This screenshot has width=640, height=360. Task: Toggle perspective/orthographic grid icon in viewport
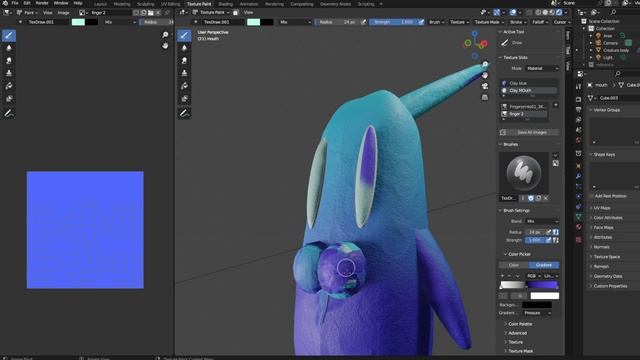[x=485, y=97]
